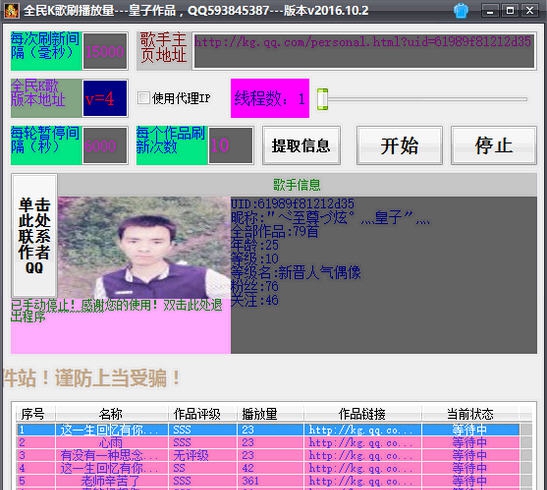This screenshot has width=547, height=490.
Task: Click the 作品评级 column header
Action: 202,414
